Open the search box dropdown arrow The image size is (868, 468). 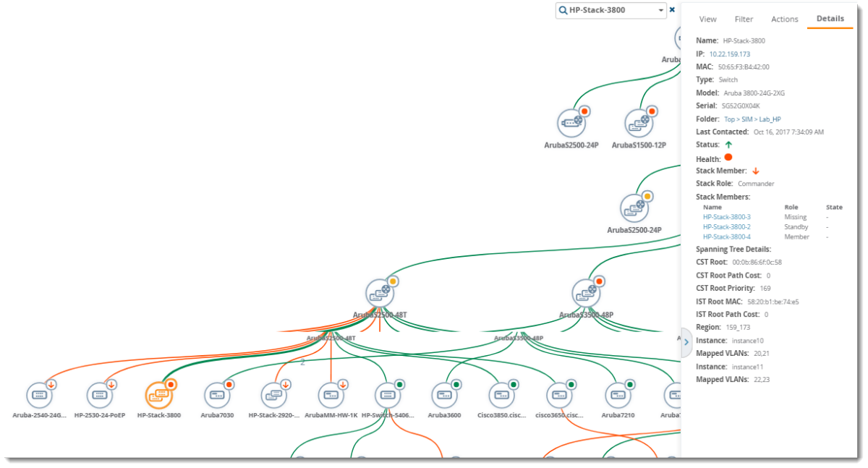[661, 10]
